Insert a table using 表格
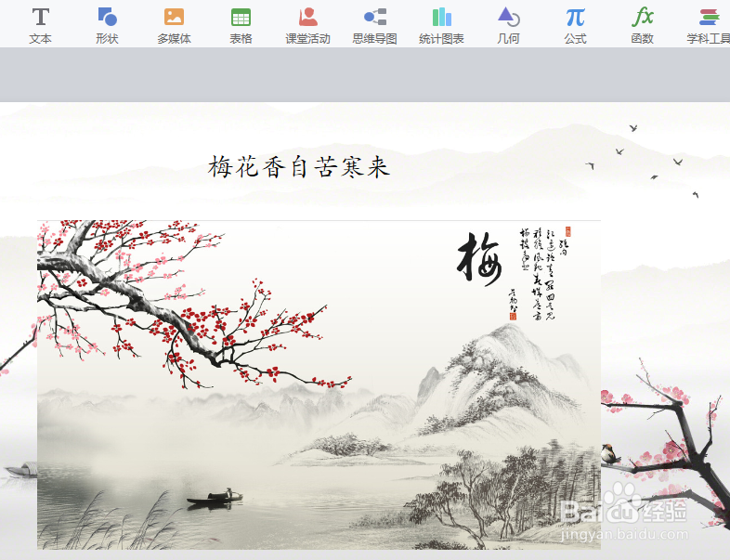Image resolution: width=730 pixels, height=560 pixels. coord(241,26)
